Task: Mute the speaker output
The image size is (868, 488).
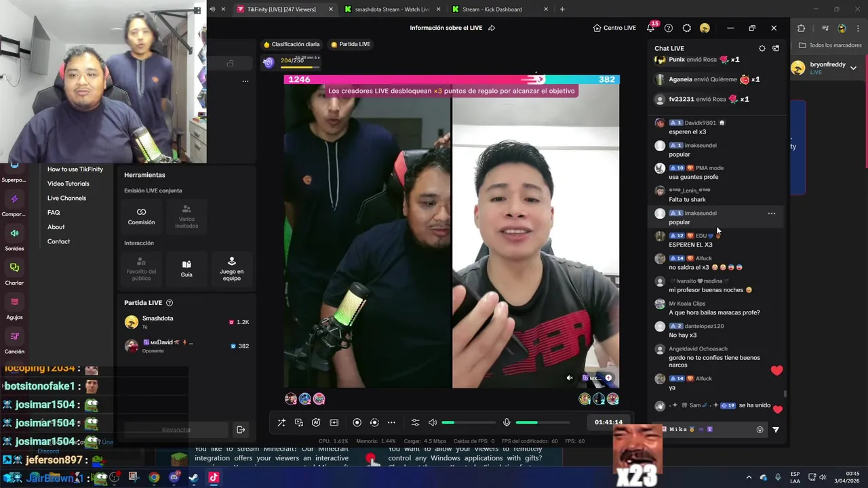Action: 433,422
